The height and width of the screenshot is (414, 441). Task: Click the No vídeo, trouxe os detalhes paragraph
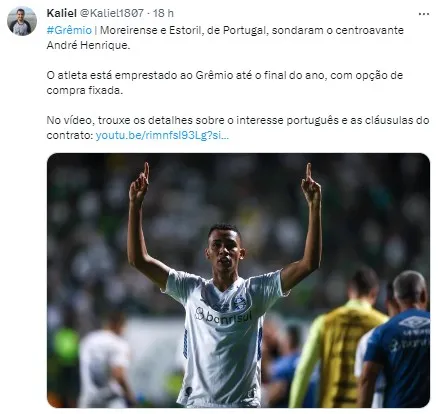click(238, 128)
